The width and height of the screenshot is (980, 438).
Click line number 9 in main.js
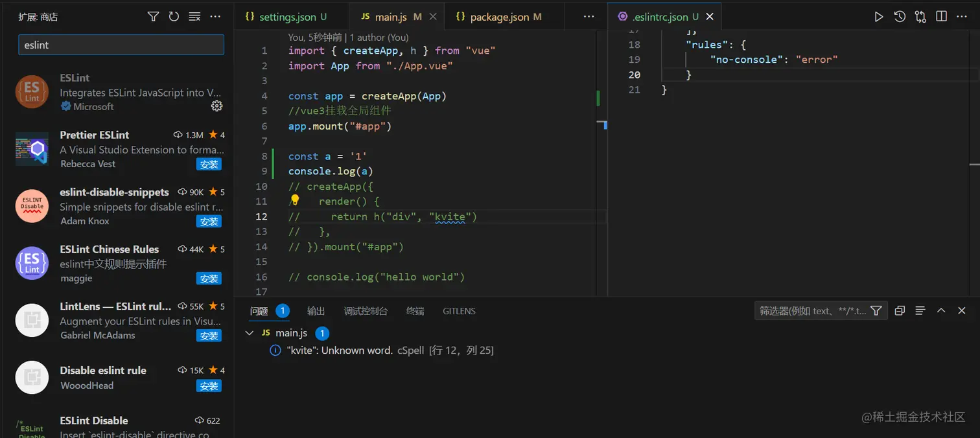tap(264, 171)
